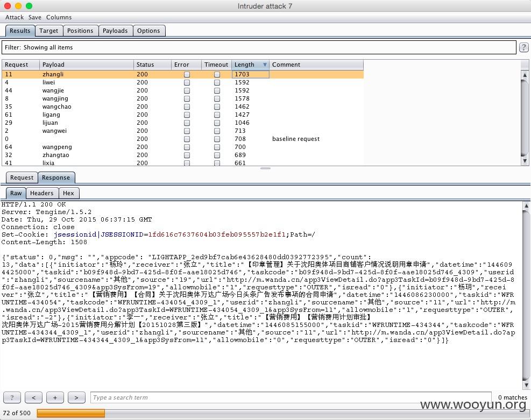Switch to the Positions tab
This screenshot has height=420, width=531.
80,31
